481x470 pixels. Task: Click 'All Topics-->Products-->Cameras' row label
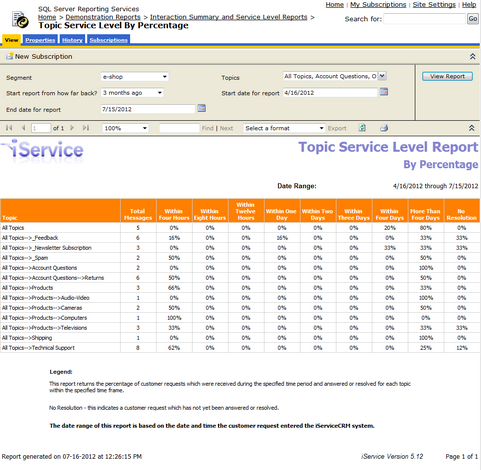tap(42, 308)
